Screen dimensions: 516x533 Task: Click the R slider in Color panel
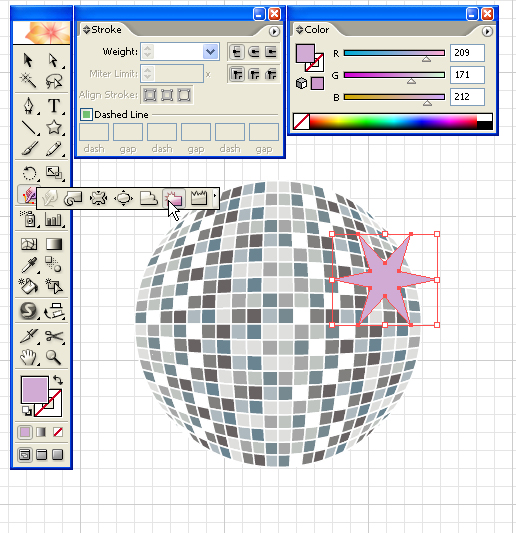click(394, 53)
